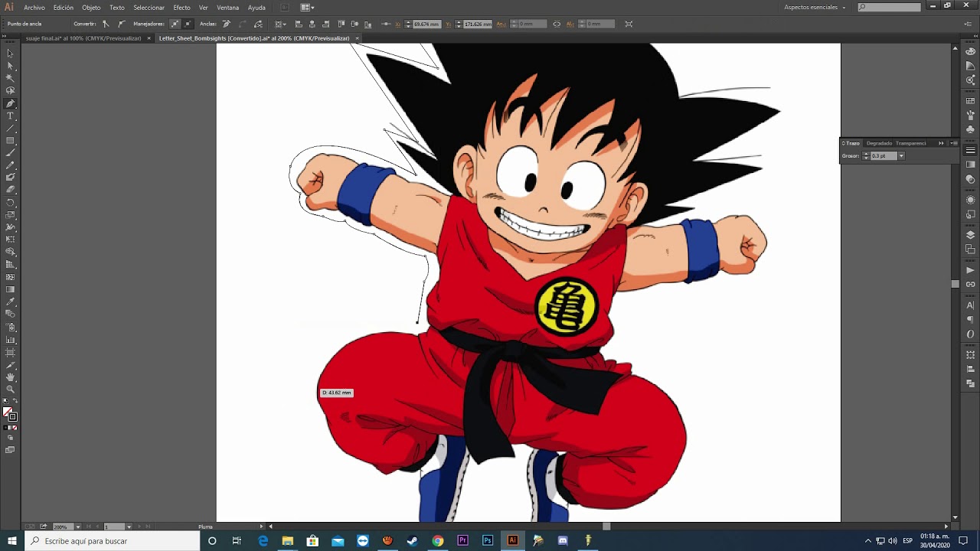Switch to suaje final.ai document tab
Image resolution: width=980 pixels, height=551 pixels.
(83, 38)
